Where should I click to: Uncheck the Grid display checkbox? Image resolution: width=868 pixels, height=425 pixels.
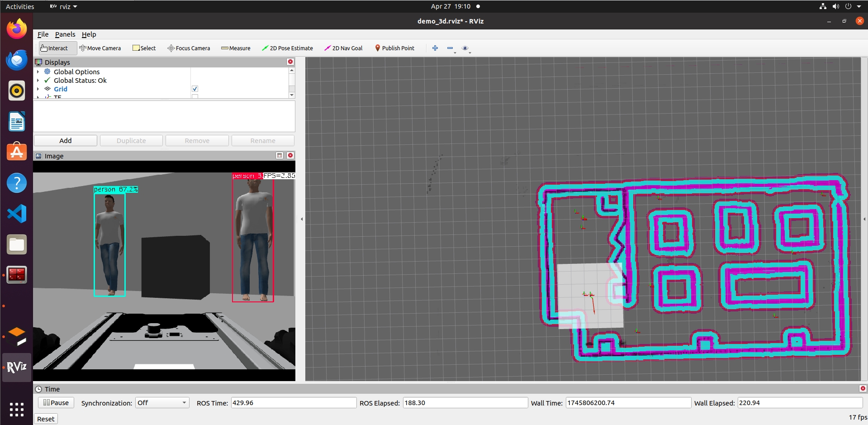click(x=195, y=89)
